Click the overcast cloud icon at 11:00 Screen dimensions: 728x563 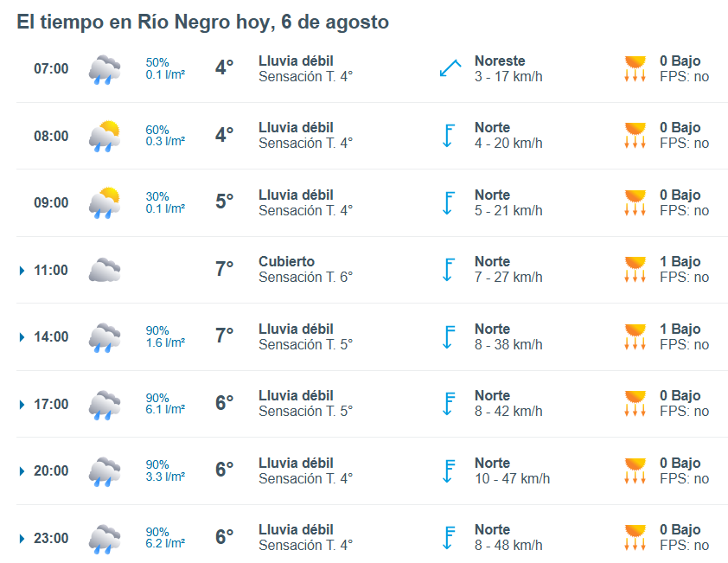(x=105, y=270)
